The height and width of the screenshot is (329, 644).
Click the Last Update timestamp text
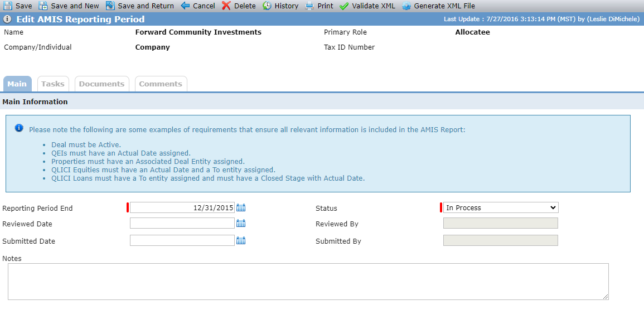point(542,20)
